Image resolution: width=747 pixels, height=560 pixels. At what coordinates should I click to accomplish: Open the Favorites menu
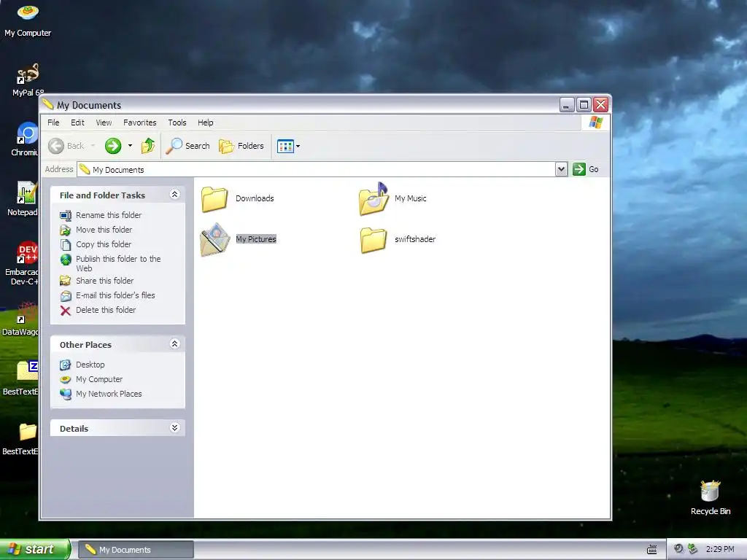139,122
